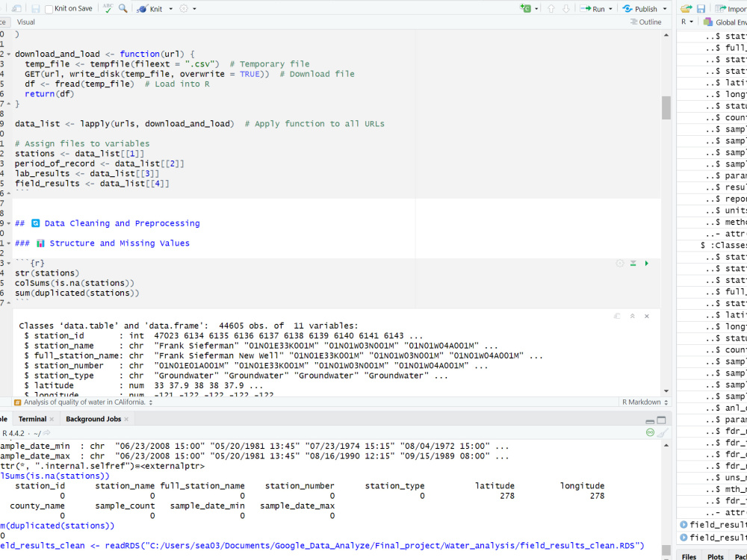Click the Save document floppy icon
747x560 pixels.
pyautogui.click(x=35, y=8)
